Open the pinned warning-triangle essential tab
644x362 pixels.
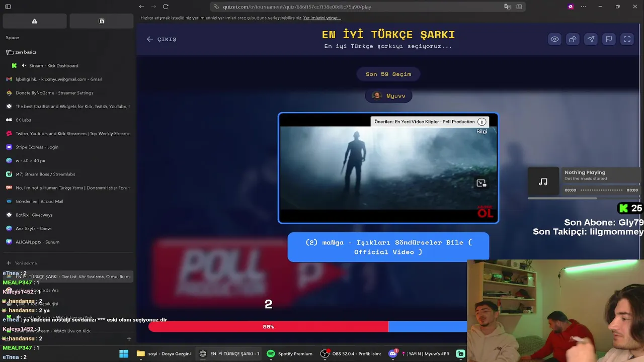tap(35, 21)
